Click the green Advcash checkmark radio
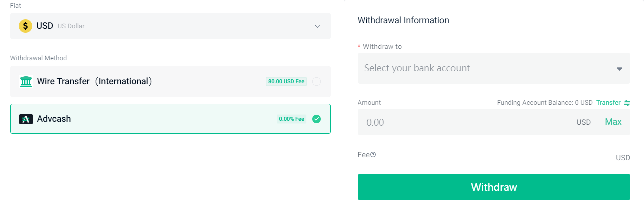Viewport: 644px width, 211px height. (x=316, y=119)
